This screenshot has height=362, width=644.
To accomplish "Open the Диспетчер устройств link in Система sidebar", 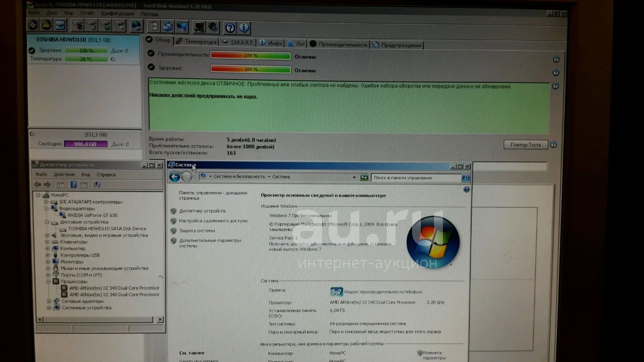I will [x=202, y=211].
